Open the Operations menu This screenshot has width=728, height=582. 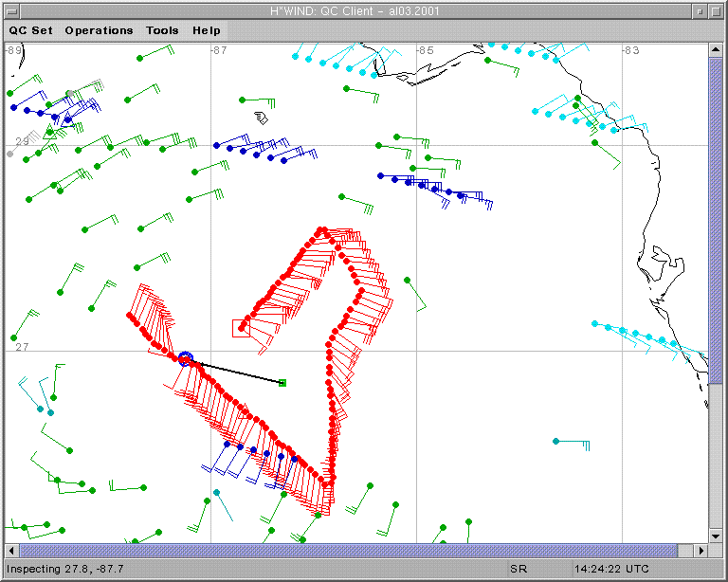(99, 30)
